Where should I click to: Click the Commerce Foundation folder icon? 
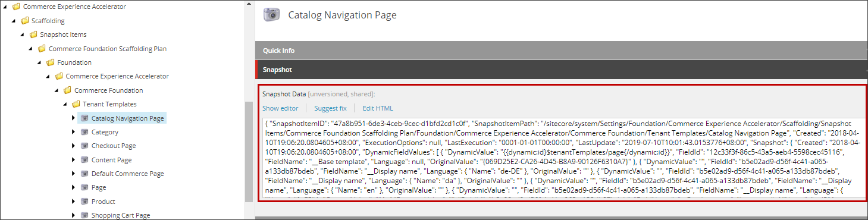(x=67, y=90)
